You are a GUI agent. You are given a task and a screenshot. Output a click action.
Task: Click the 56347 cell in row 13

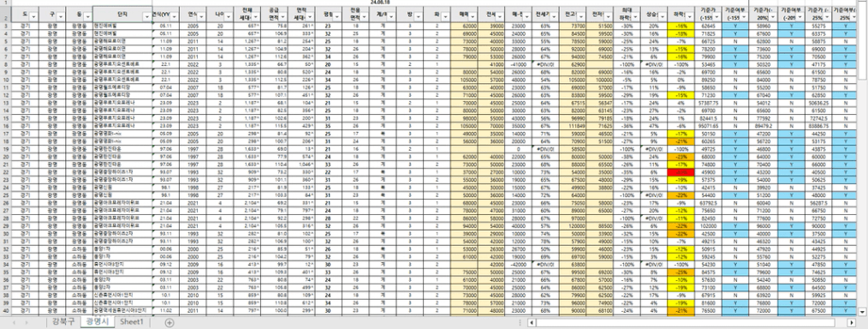[x=600, y=103]
